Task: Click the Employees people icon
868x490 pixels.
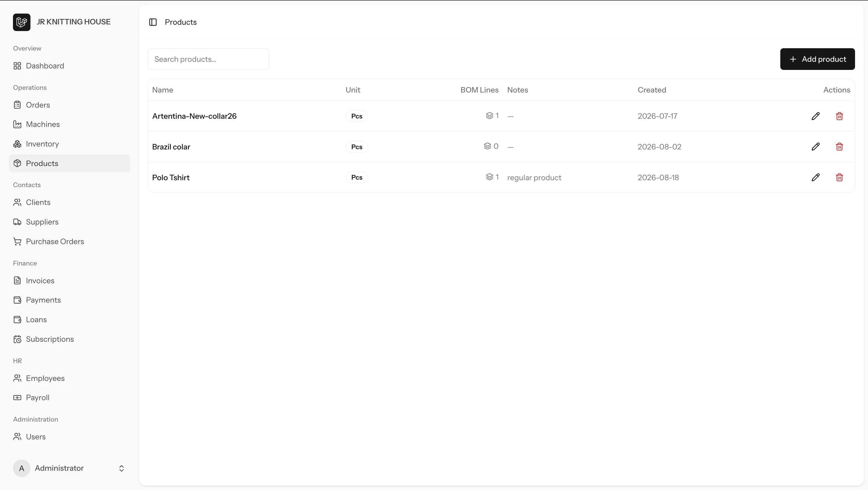Action: point(17,378)
